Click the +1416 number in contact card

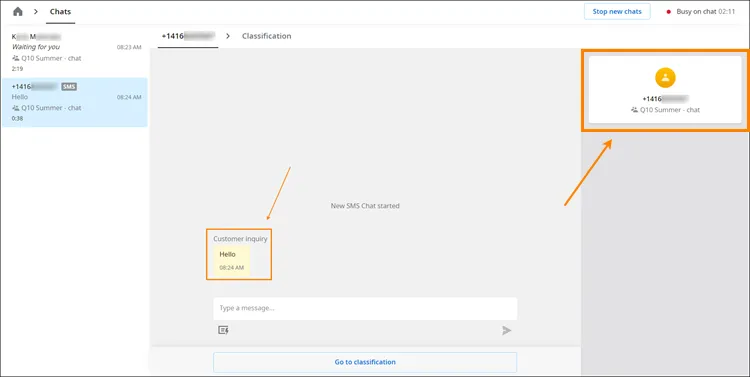tap(665, 99)
